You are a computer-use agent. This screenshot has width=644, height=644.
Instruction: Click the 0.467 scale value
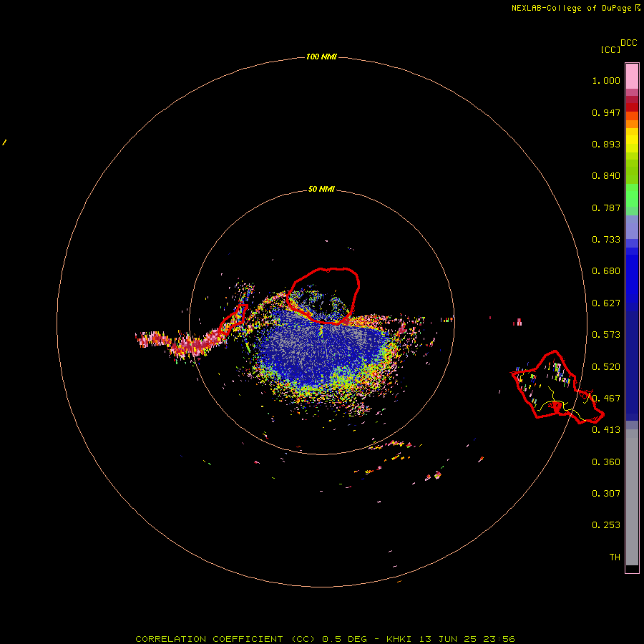(x=606, y=399)
